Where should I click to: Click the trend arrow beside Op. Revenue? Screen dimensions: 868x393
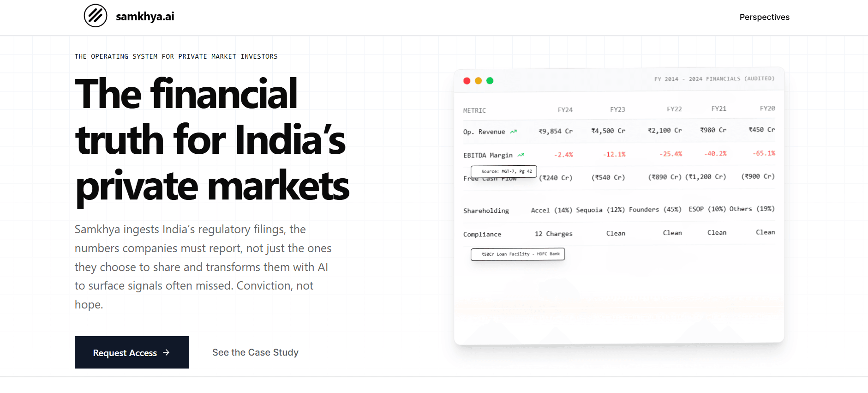[514, 132]
